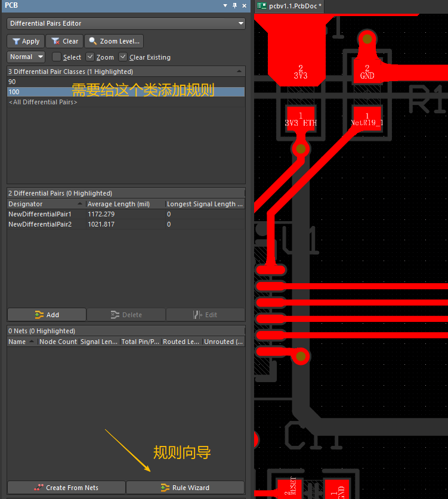Click the 3V3_ETH pad

point(301,119)
